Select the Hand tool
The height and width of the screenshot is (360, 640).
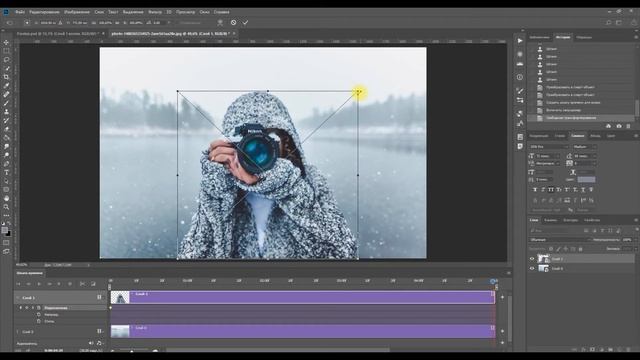click(6, 198)
